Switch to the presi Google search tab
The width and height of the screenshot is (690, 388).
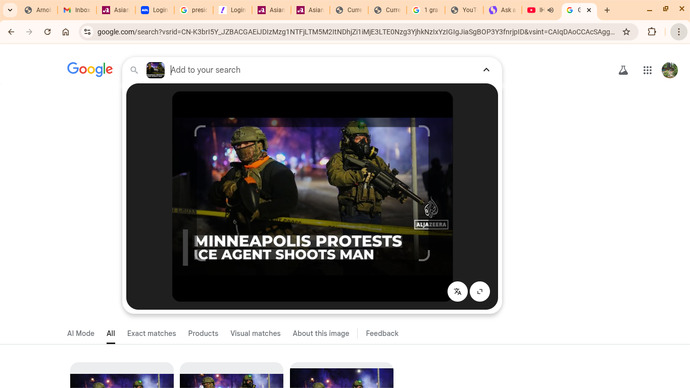coord(194,10)
